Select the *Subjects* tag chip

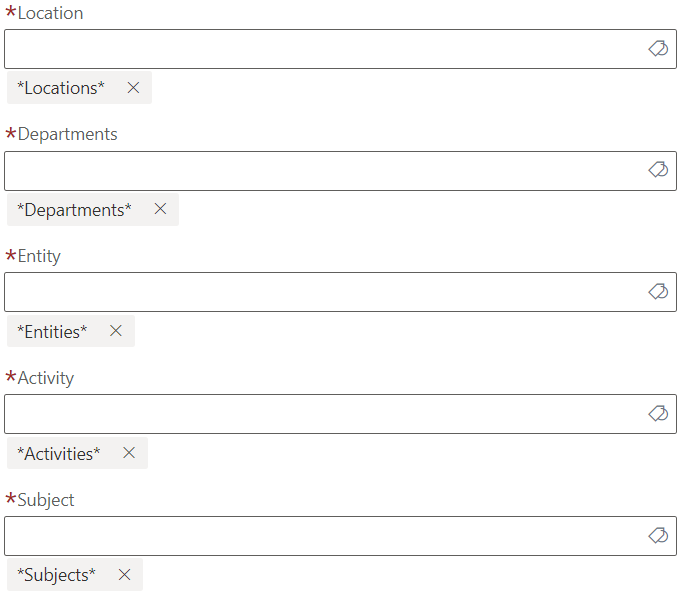(x=57, y=575)
